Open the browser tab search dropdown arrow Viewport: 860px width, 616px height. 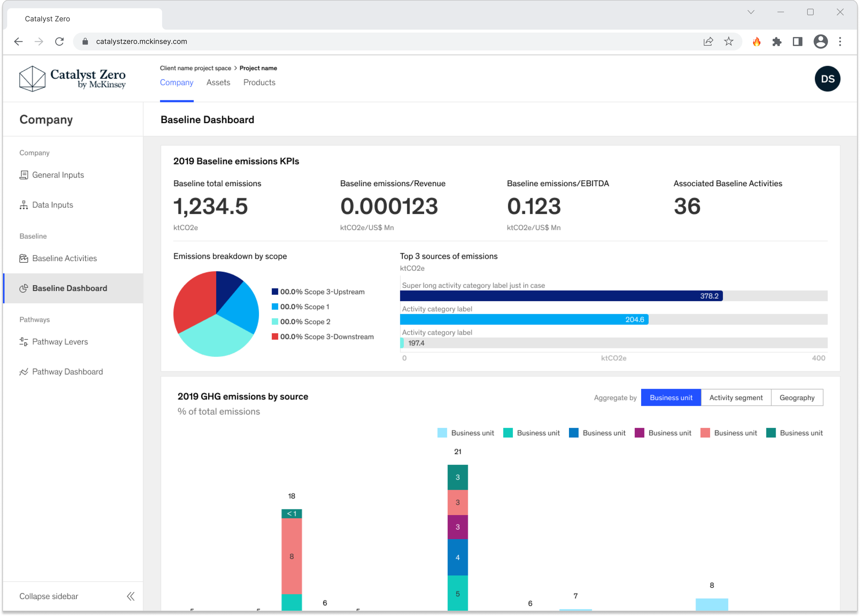tap(751, 12)
